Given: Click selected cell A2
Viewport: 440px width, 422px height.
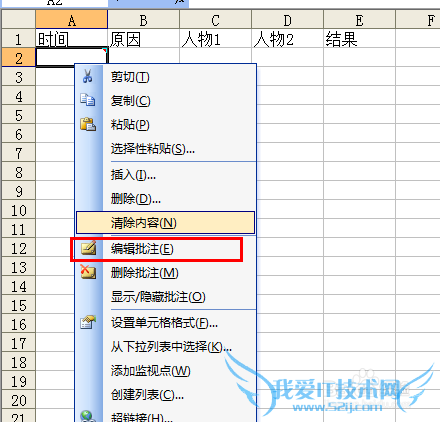Looking at the screenshot, I should pyautogui.click(x=72, y=57).
